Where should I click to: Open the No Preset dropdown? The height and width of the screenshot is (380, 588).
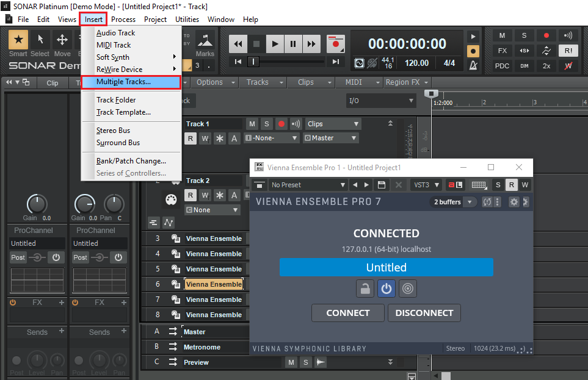point(308,185)
